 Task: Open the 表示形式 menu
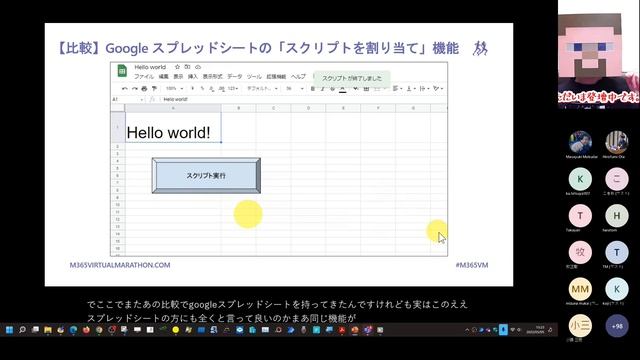pyautogui.click(x=212, y=77)
